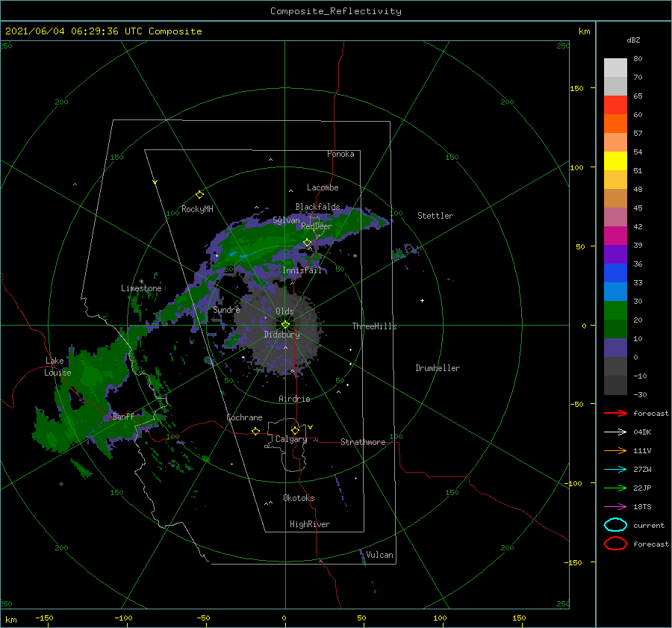
Task: Click the Calgary city label
Action: pos(291,439)
